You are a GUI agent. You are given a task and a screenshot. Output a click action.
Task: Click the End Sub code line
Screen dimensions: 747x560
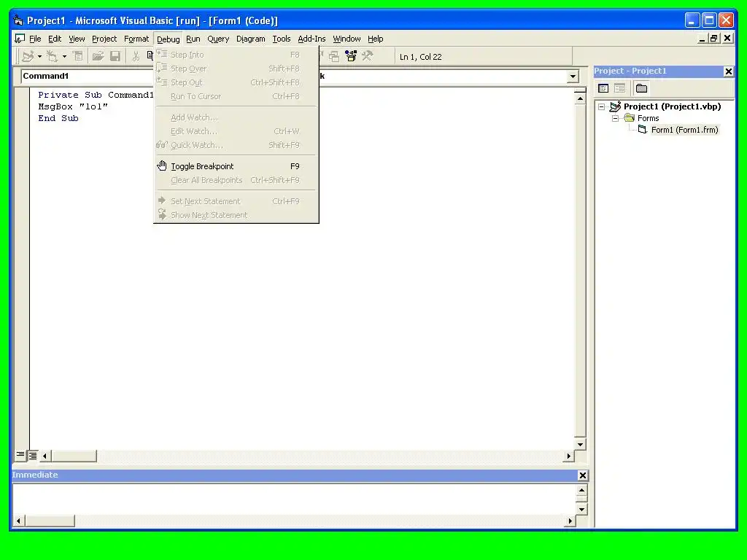(x=58, y=118)
